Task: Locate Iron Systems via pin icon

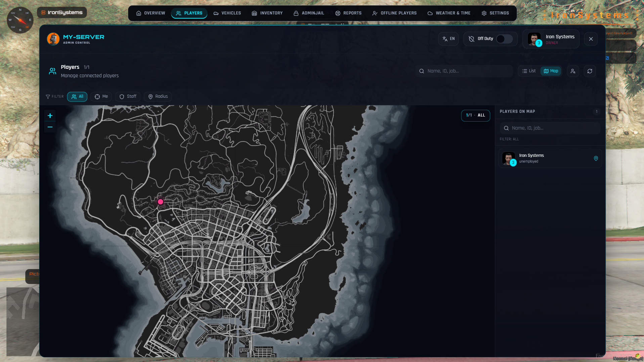Action: click(596, 159)
